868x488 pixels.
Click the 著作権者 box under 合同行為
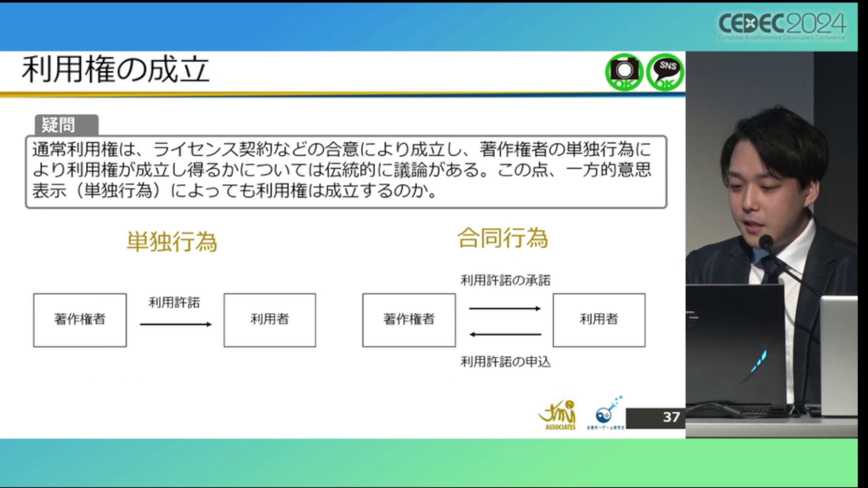point(409,320)
